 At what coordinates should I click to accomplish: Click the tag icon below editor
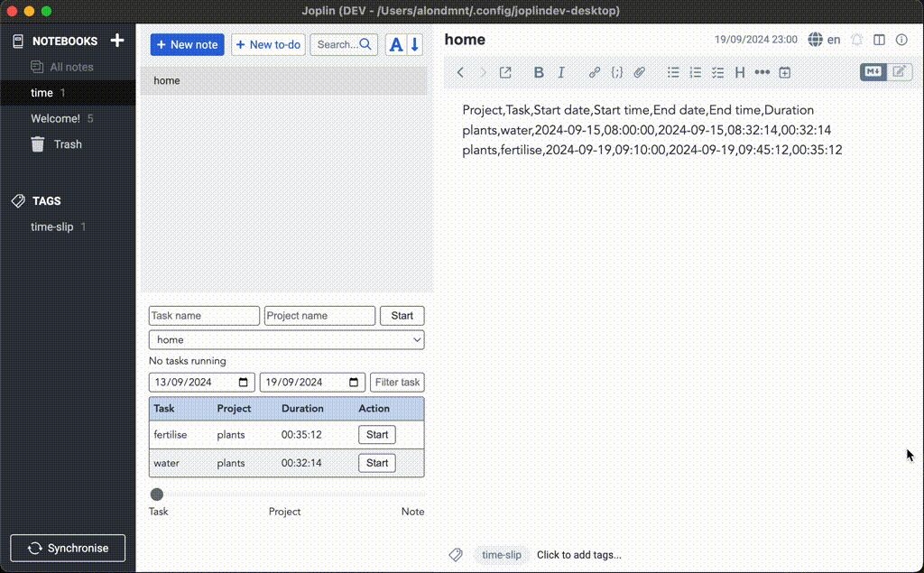(456, 555)
